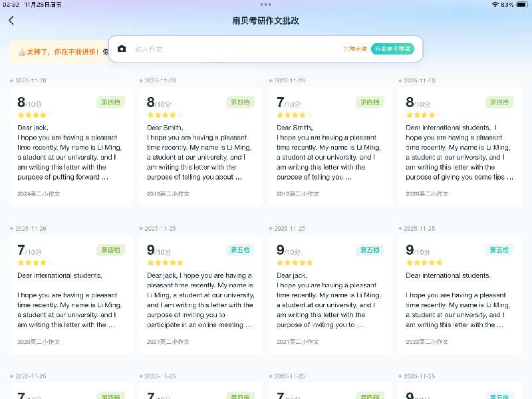Tap the back arrow in the header
This screenshot has height=399, width=532.
click(x=11, y=20)
